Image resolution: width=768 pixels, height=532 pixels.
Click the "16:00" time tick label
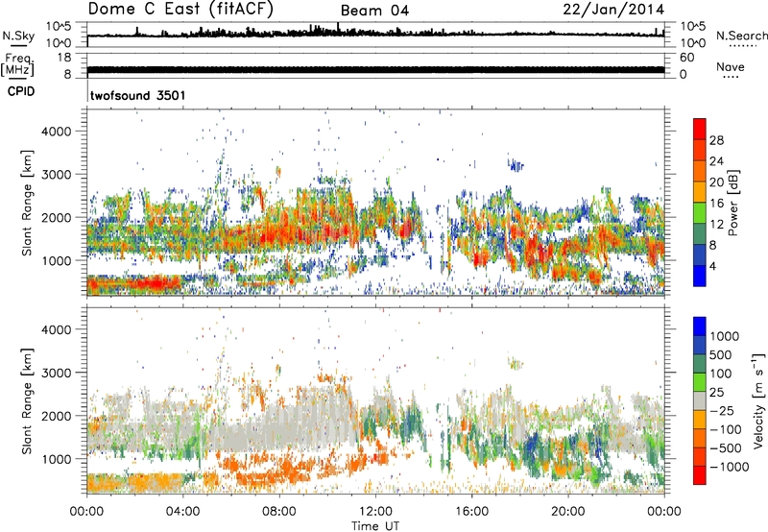pyautogui.click(x=471, y=512)
